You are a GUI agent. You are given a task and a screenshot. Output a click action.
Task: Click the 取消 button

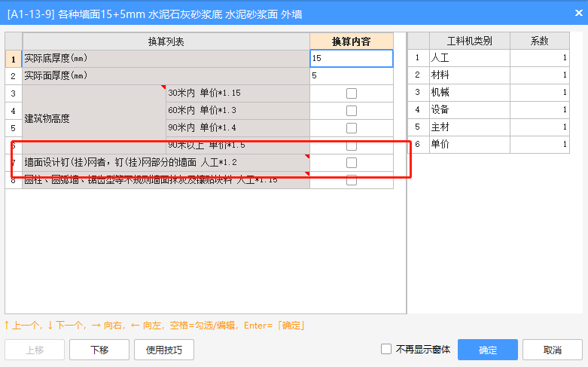coord(553,350)
